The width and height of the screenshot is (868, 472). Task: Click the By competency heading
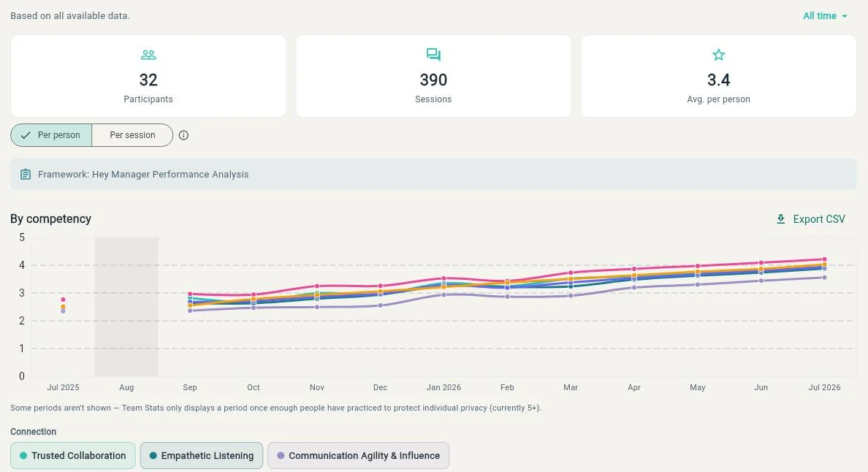[51, 218]
